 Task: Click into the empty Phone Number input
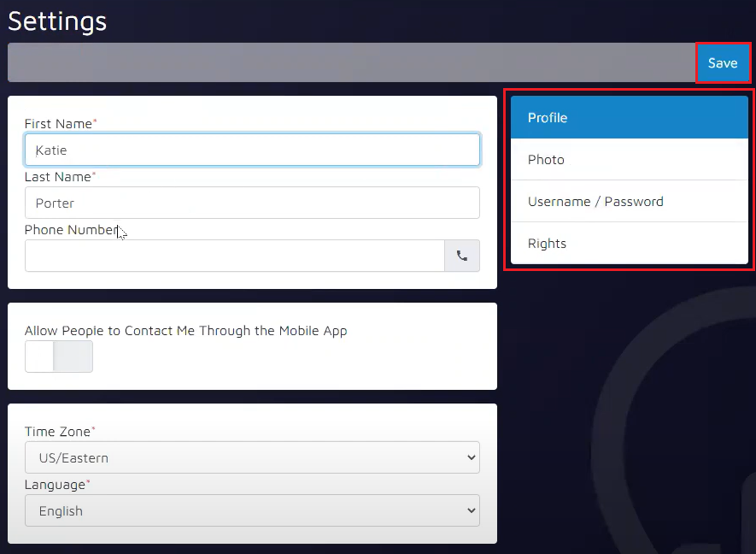(235, 256)
